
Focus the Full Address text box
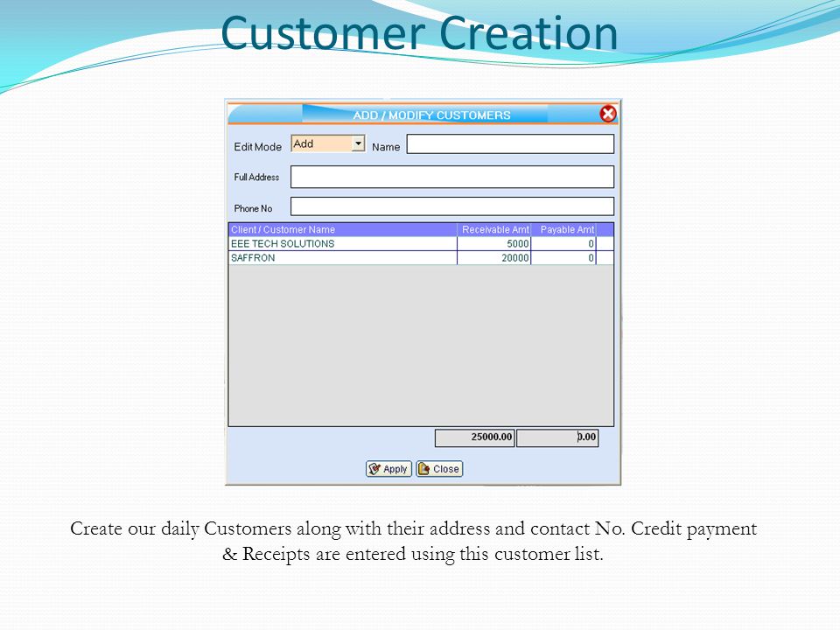(x=452, y=177)
